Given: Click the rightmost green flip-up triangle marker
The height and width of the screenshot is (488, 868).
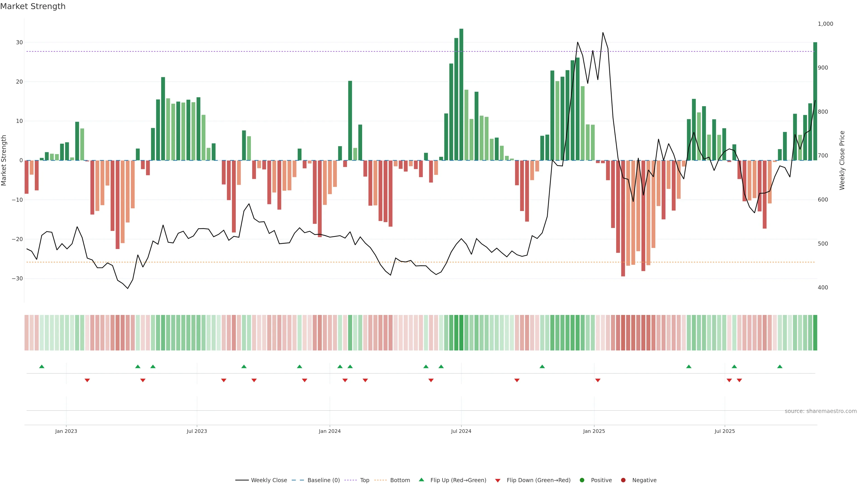Looking at the screenshot, I should 780,366.
